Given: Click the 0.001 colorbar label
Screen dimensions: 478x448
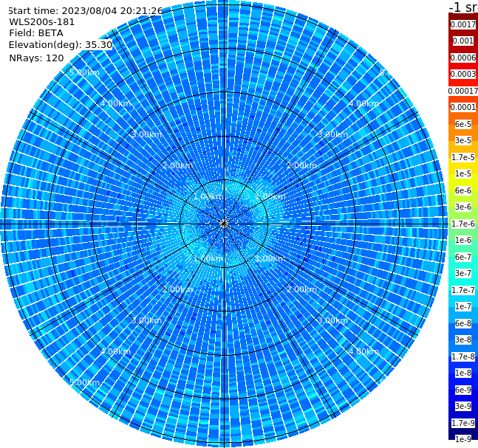Looking at the screenshot, I should 463,41.
